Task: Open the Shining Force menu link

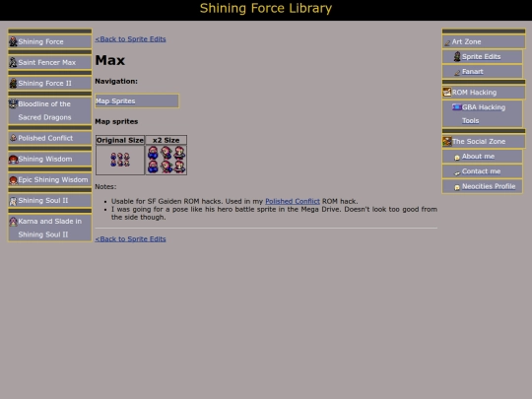Action: pos(40,41)
